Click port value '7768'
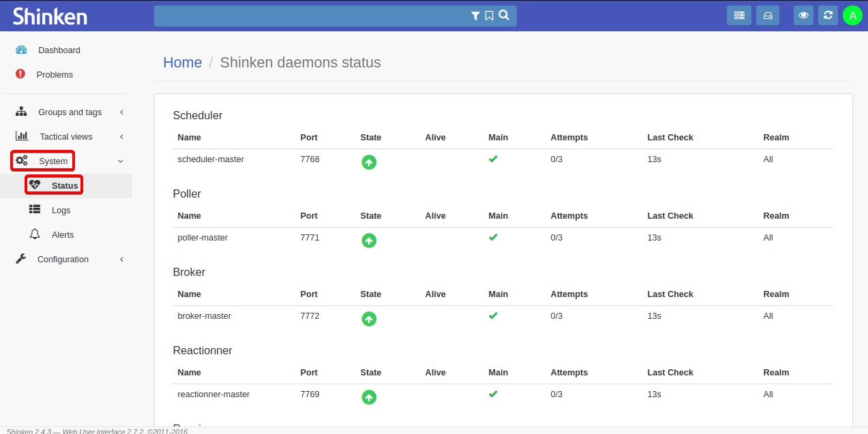This screenshot has width=868, height=434. pyautogui.click(x=310, y=159)
